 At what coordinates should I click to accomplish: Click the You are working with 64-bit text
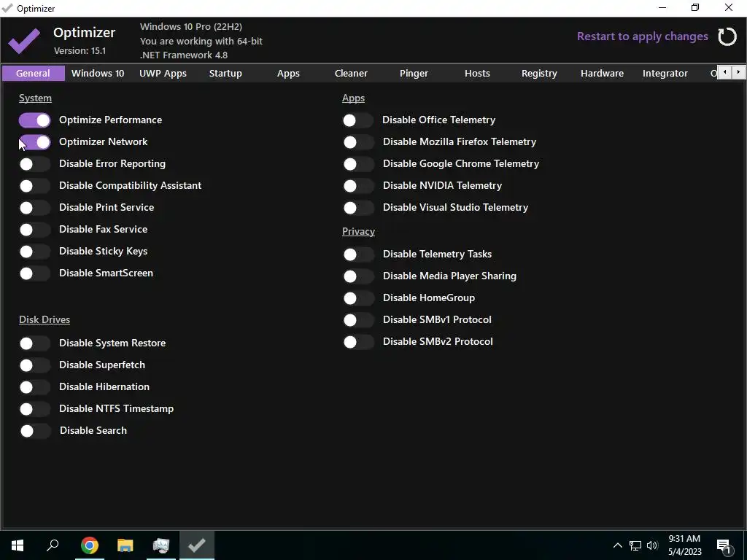[x=201, y=41]
